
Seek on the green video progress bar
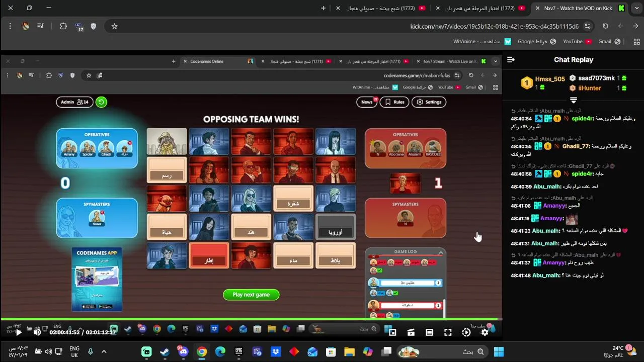pos(251,319)
